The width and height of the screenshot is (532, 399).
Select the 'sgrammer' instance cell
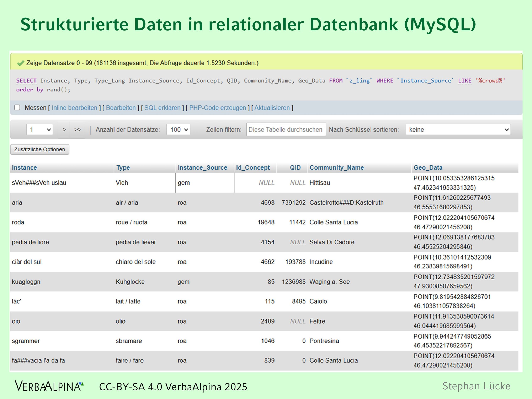click(x=62, y=341)
